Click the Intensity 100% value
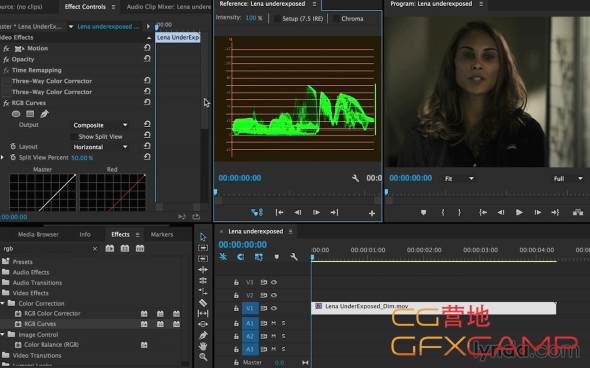Image resolution: width=590 pixels, height=368 pixels. point(254,18)
